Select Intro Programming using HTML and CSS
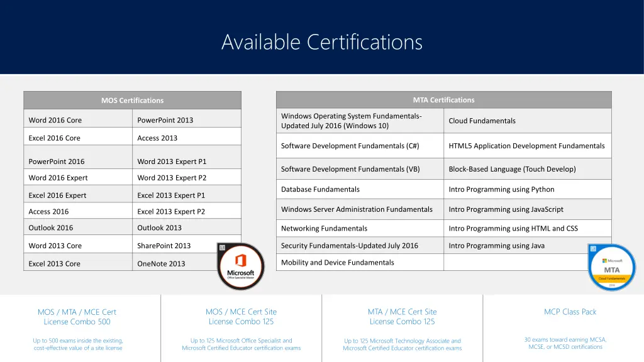 click(528, 228)
